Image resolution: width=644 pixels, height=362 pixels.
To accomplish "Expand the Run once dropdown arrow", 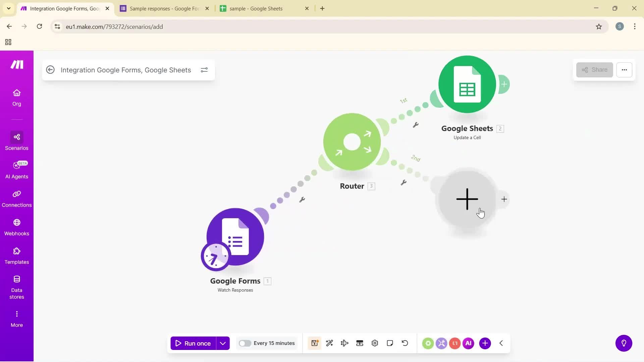I will [x=223, y=343].
